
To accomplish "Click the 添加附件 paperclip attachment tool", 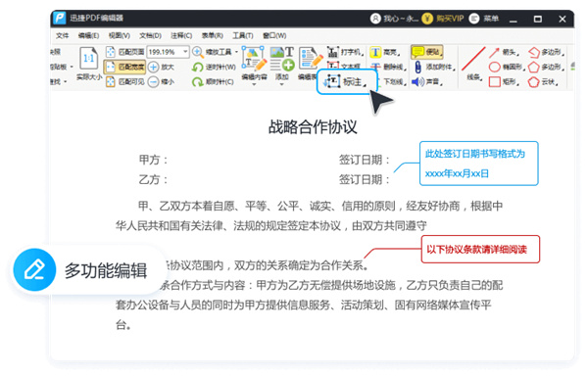I will click(x=418, y=68).
